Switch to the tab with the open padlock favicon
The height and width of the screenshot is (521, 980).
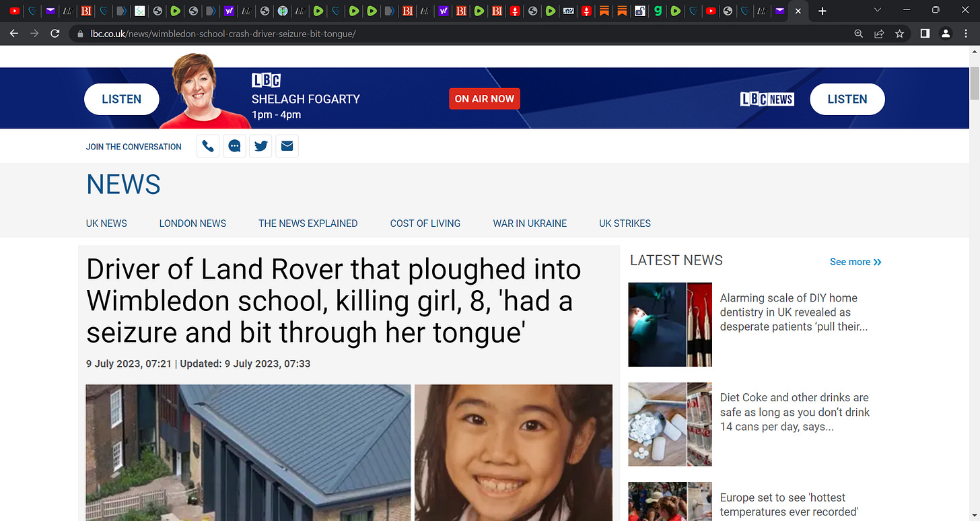[x=640, y=11]
